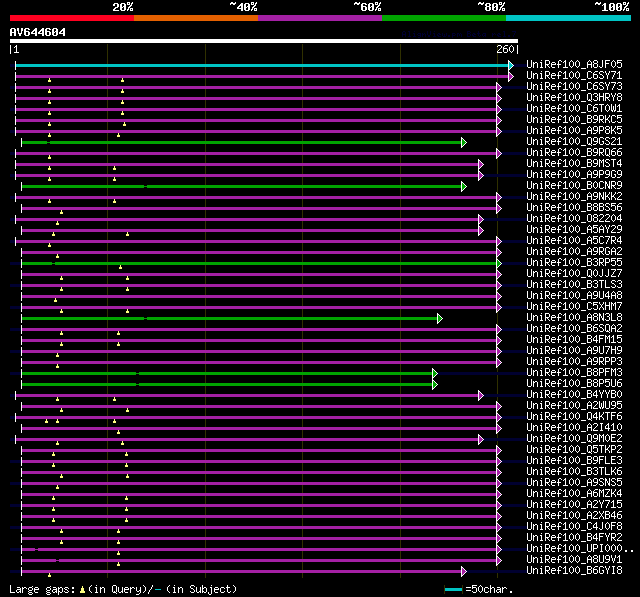The image size is (640, 597).
Task: Click the UniRef100_O82204 label
Action: (x=574, y=219)
